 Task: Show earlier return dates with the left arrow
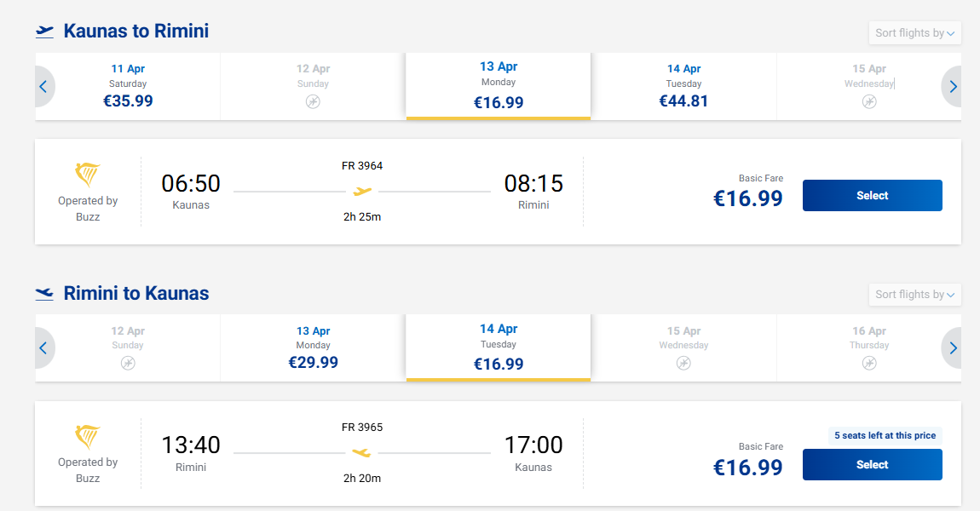pos(43,348)
